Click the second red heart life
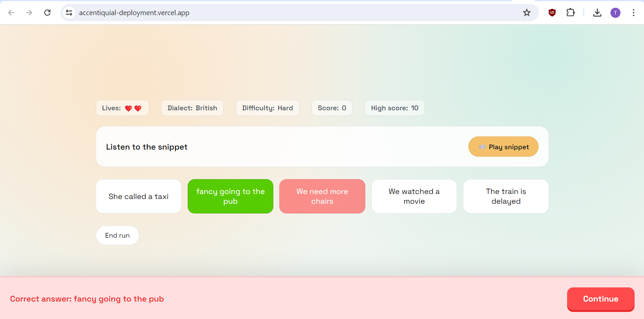 138,108
